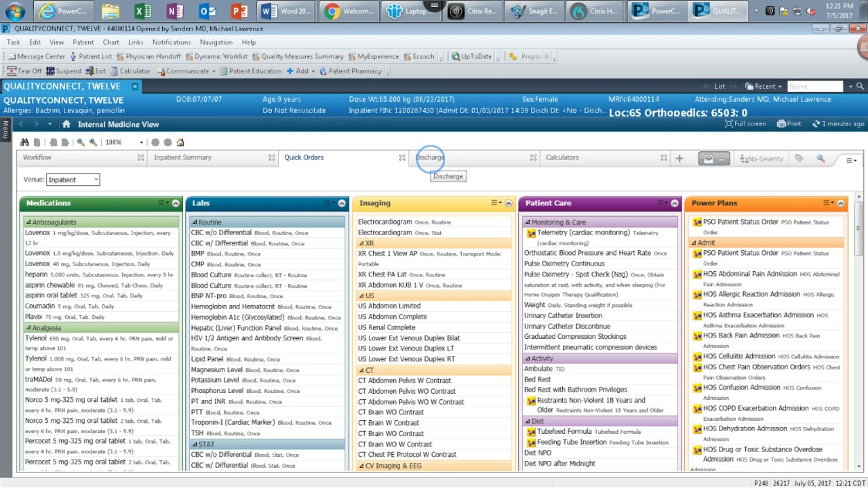Image resolution: width=868 pixels, height=488 pixels.
Task: Click the patient Name search field
Action: click(815, 85)
